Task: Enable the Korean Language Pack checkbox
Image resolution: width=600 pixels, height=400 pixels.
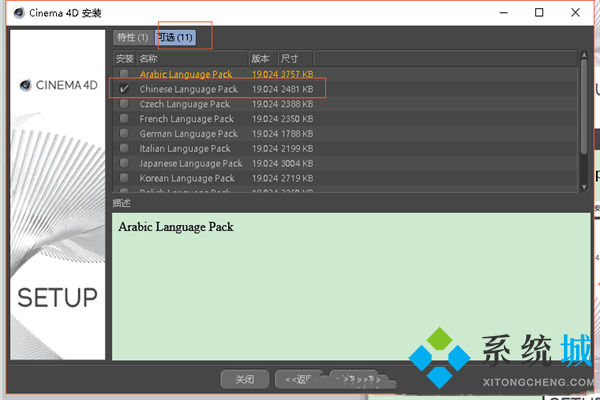Action: tap(124, 178)
